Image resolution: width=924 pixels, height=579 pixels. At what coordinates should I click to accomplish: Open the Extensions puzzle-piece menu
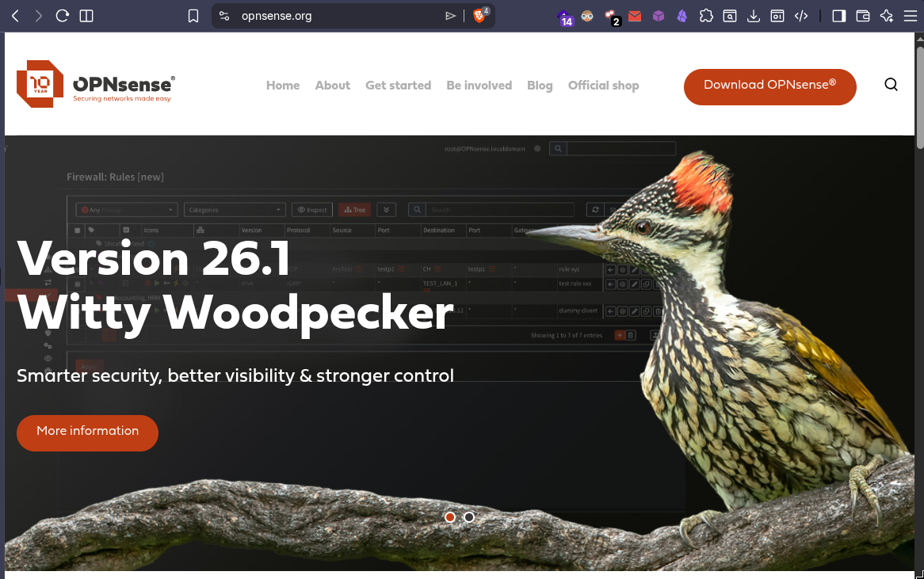click(x=706, y=16)
